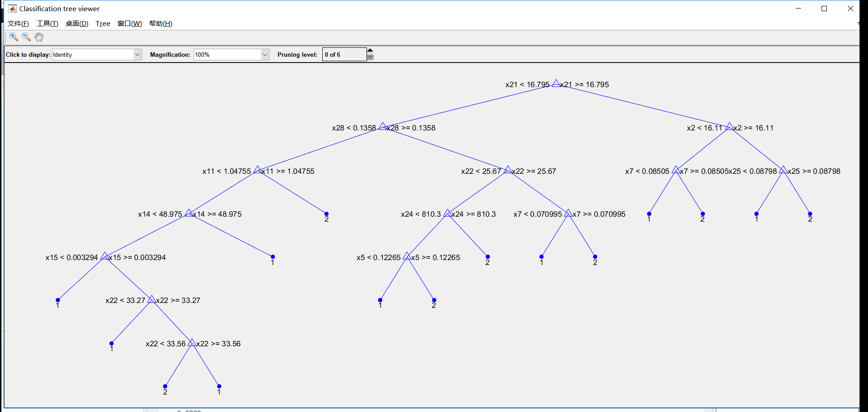Image resolution: width=868 pixels, height=412 pixels.
Task: Click the x28 < 0.1358 split node
Action: coord(383,126)
